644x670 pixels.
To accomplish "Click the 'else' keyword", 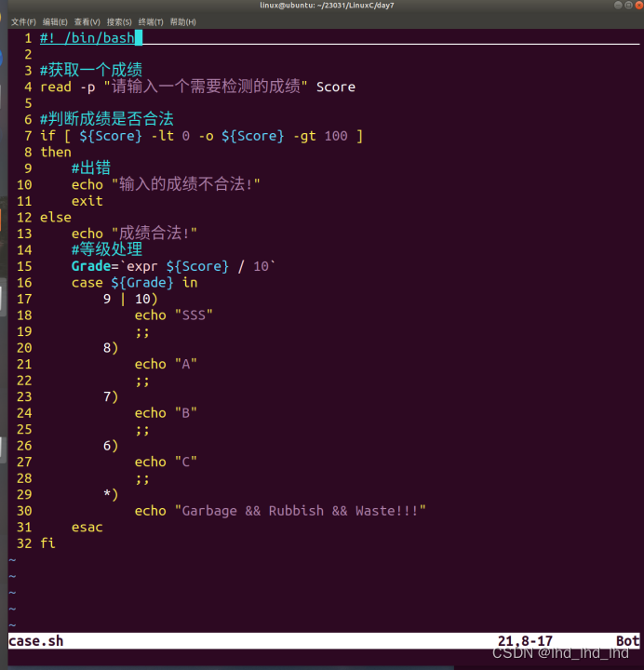I will [x=56, y=217].
